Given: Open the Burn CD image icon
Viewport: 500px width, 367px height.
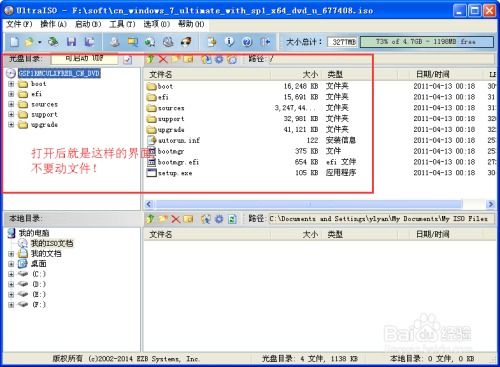Looking at the screenshot, I should [186, 42].
